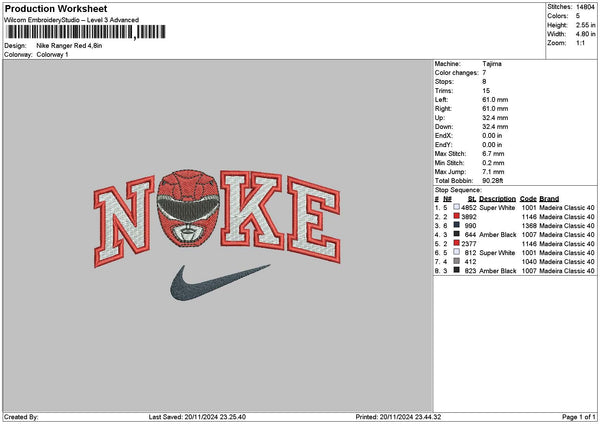Viewport: 600px width, 424px height.
Task: Click the height value '2.55 in'
Action: 585,25
